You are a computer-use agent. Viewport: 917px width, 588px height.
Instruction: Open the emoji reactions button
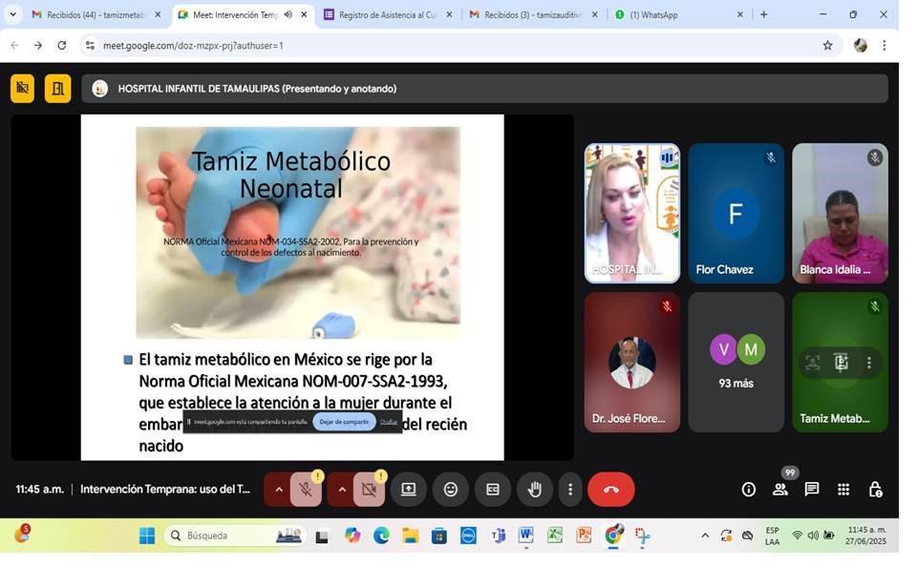(451, 490)
